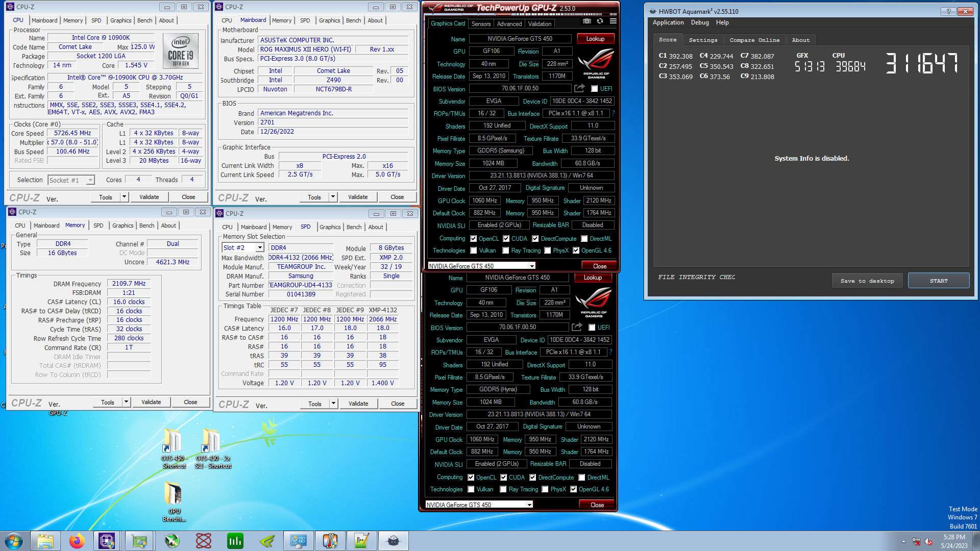The height and width of the screenshot is (551, 980).
Task: Click the red Close button in lower GPU-Z panel
Action: pyautogui.click(x=597, y=505)
